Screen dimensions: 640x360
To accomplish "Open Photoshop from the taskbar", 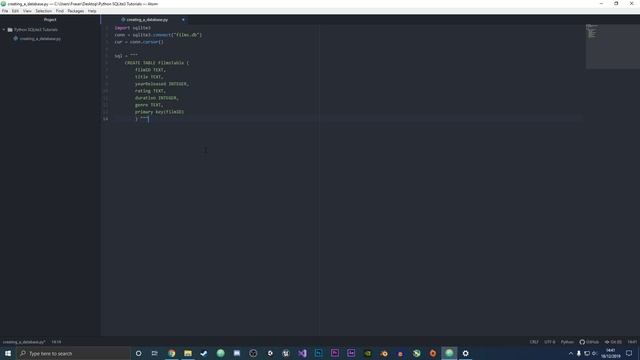I will (318, 353).
